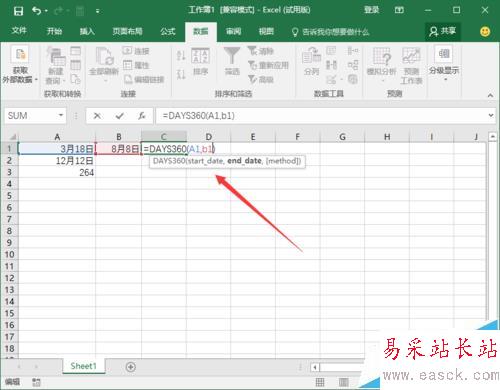Open Ribbon Display Options icon
Screen dimensions: 500x390
(399, 10)
